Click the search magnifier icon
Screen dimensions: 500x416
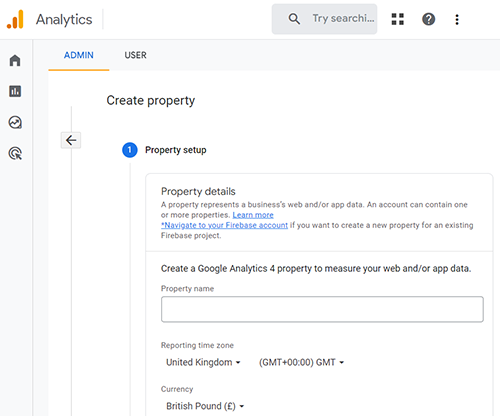coord(294,19)
